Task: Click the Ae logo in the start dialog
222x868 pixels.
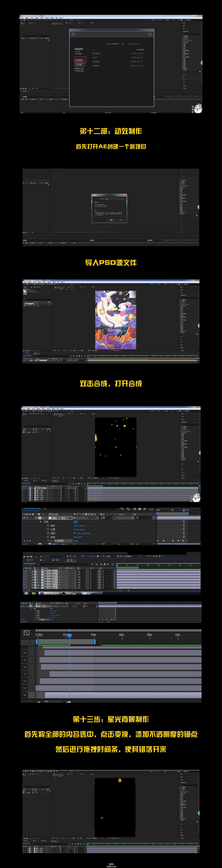Action: [73, 34]
